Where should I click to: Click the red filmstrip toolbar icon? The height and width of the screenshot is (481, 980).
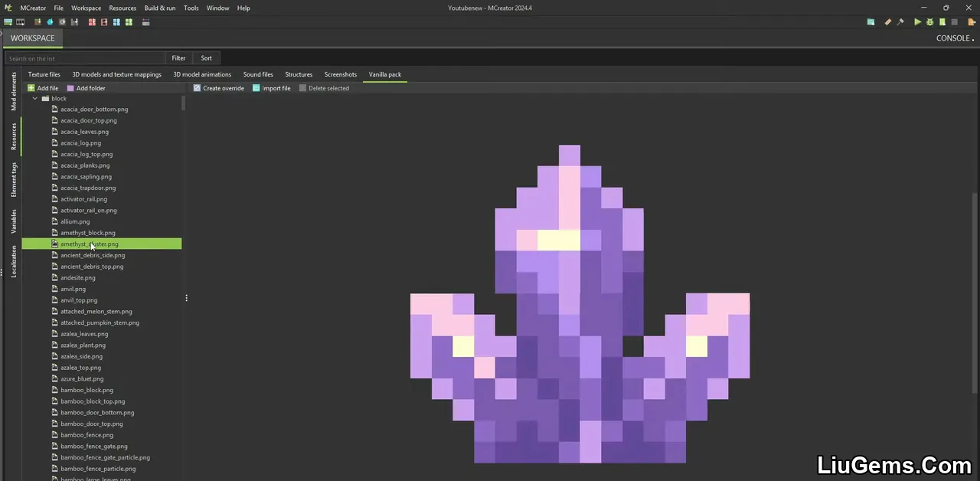[x=104, y=22]
